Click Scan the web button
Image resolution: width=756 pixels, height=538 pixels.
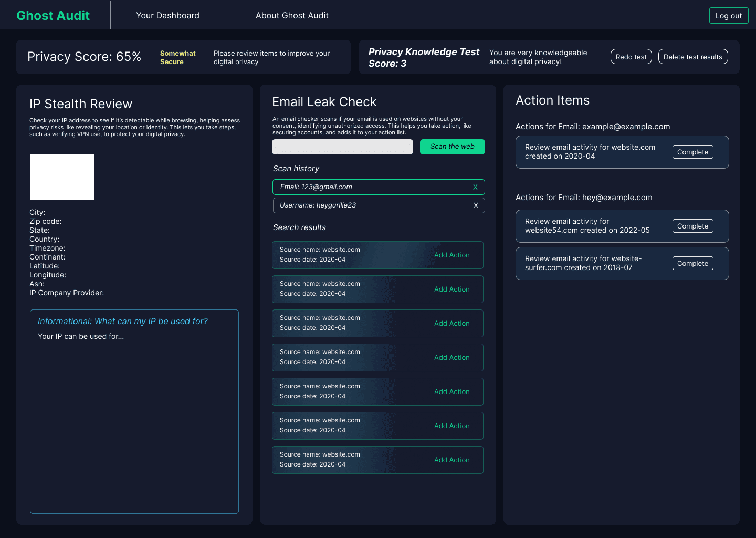point(453,147)
